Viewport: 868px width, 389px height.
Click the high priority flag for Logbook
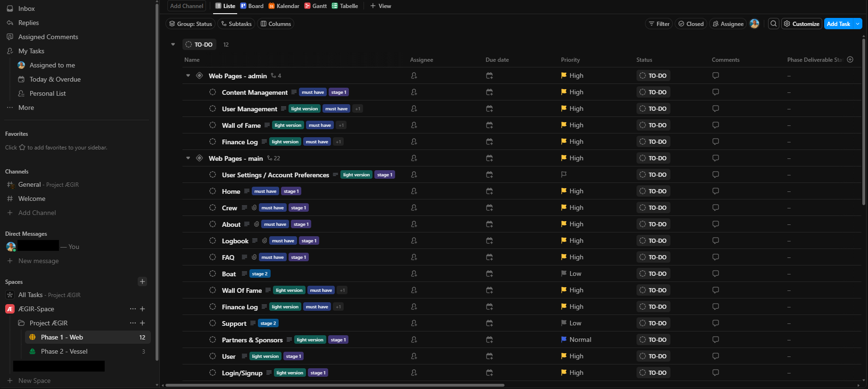(x=564, y=240)
